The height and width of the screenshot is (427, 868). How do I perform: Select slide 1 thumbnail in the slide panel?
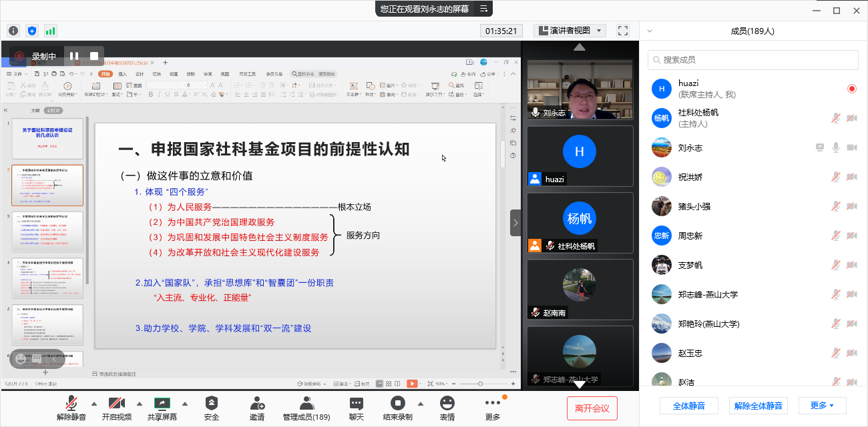coord(47,139)
